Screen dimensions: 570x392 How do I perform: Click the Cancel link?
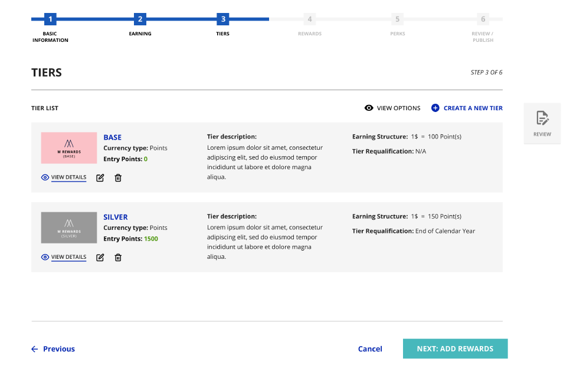(x=370, y=349)
